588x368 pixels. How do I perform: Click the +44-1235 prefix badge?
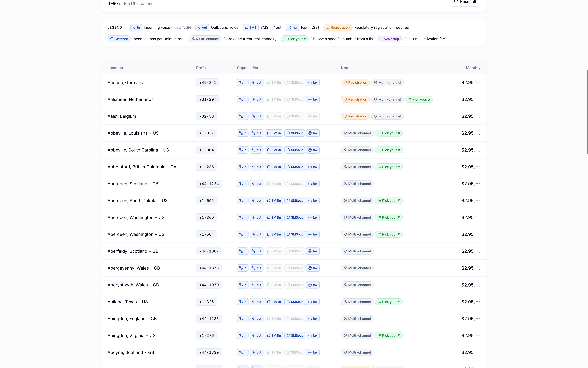pyautogui.click(x=209, y=319)
